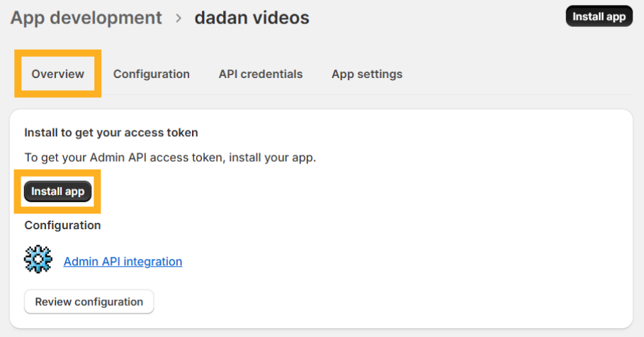Click the "Install to get your access token" heading
The width and height of the screenshot is (644, 337).
(111, 132)
